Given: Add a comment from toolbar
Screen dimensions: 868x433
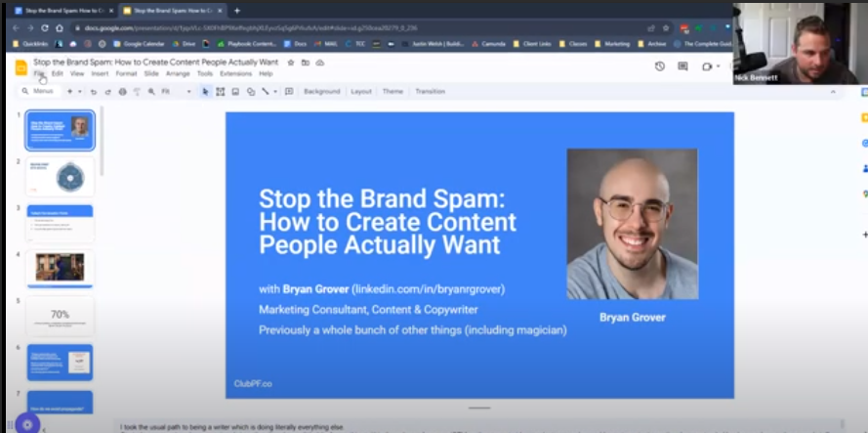Looking at the screenshot, I should tap(289, 92).
